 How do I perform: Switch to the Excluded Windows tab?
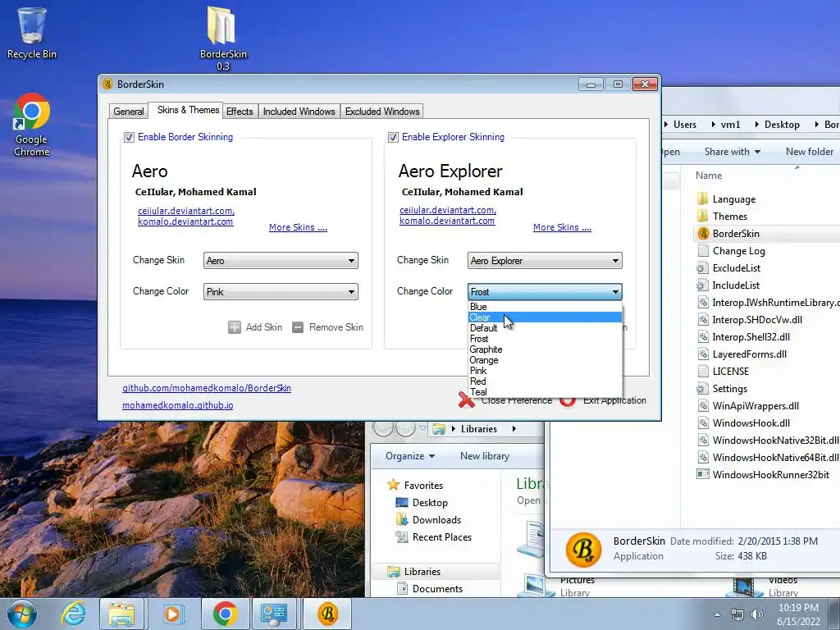382,112
